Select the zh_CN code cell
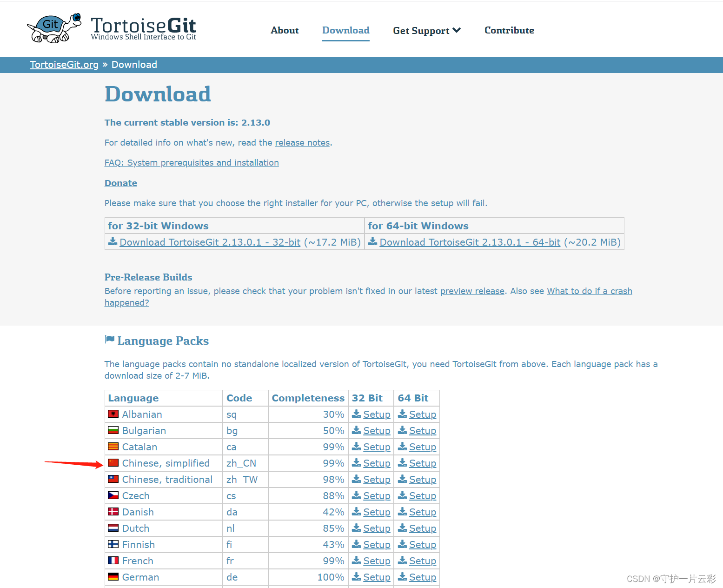Screen dimensions: 723x588 click(x=245, y=463)
